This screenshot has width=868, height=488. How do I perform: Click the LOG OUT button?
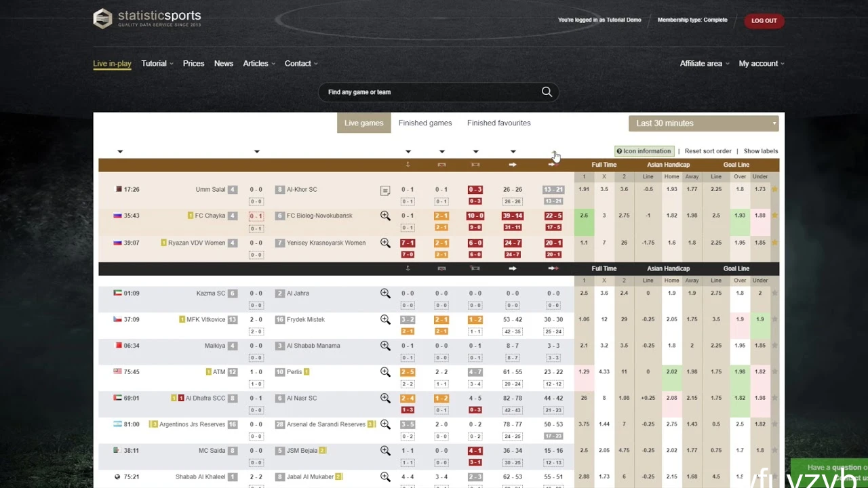[764, 21]
